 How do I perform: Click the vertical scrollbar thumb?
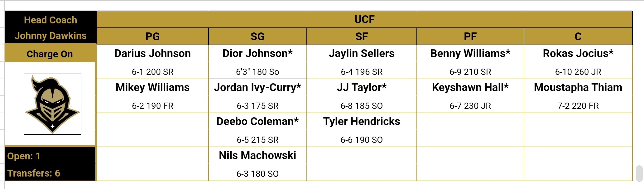click(639, 173)
